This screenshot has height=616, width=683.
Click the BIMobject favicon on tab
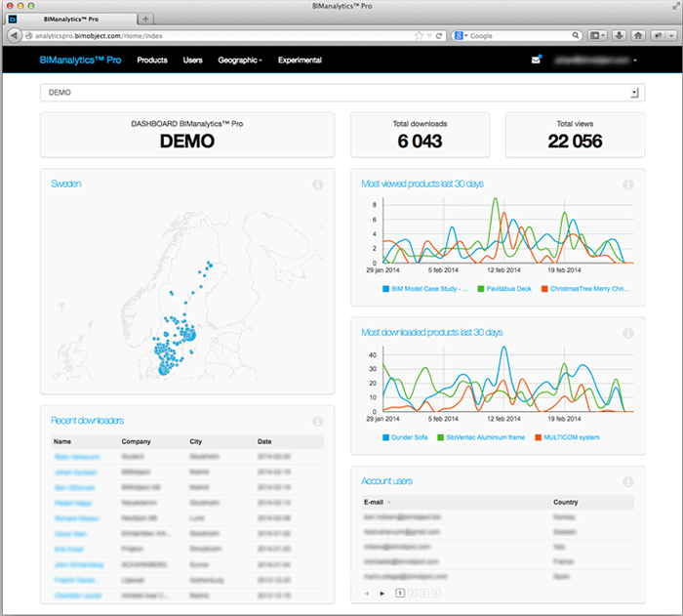tap(13, 20)
